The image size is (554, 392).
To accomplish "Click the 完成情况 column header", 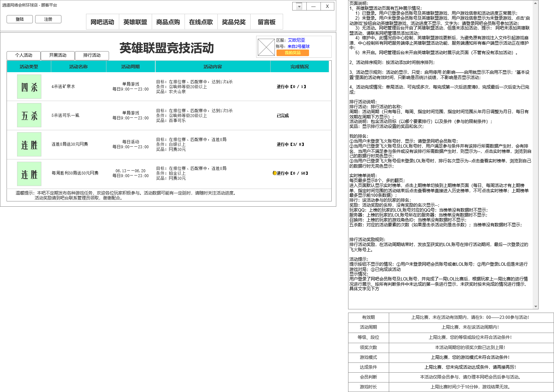I will [x=299, y=67].
